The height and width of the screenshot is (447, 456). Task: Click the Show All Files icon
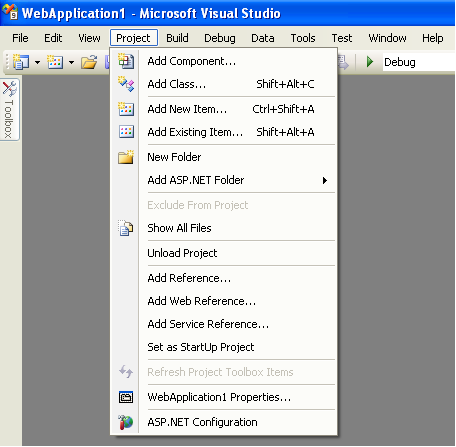pyautogui.click(x=126, y=228)
